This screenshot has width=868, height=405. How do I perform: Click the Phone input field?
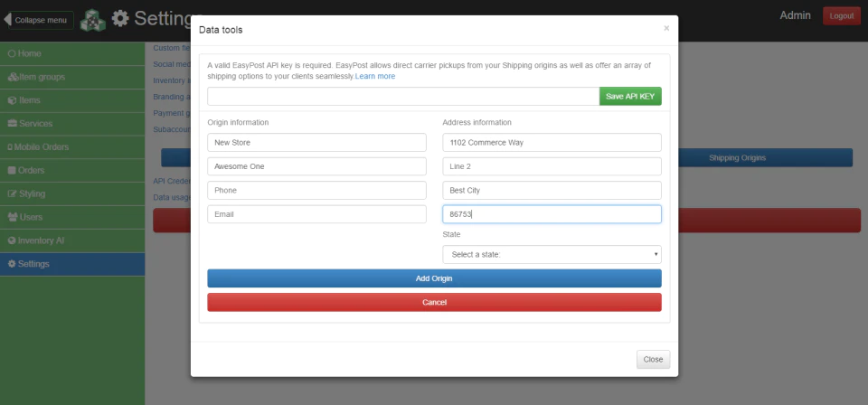pyautogui.click(x=316, y=191)
